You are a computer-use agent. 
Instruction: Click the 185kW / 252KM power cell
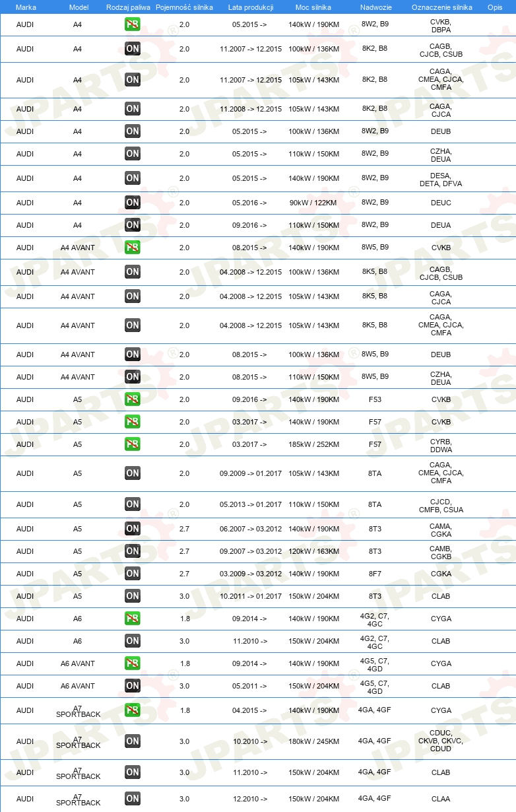[x=314, y=444]
